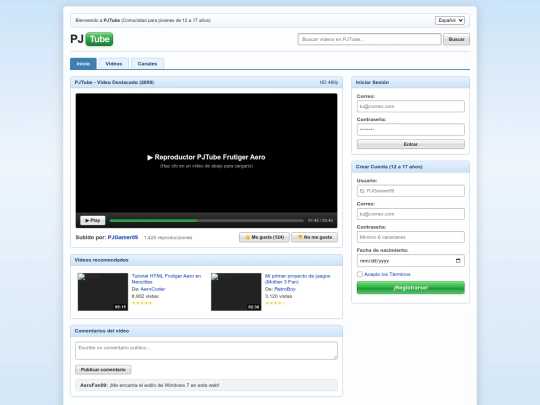This screenshot has width=540, height=405.
Task: Click the PJTube logo
Action: 92,39
